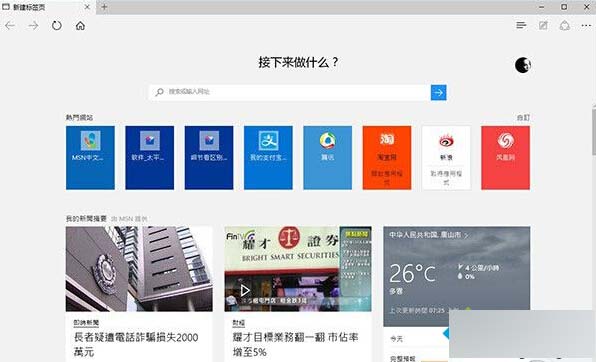Open the 软件_太平 site tile
Screen dimensions: 596x362
[x=149, y=157]
